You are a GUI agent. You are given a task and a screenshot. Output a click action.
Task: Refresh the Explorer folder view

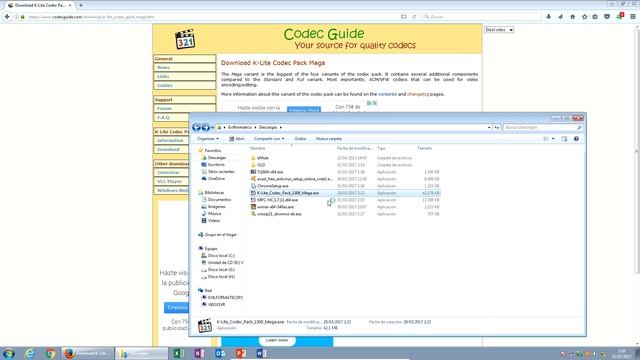(x=496, y=128)
